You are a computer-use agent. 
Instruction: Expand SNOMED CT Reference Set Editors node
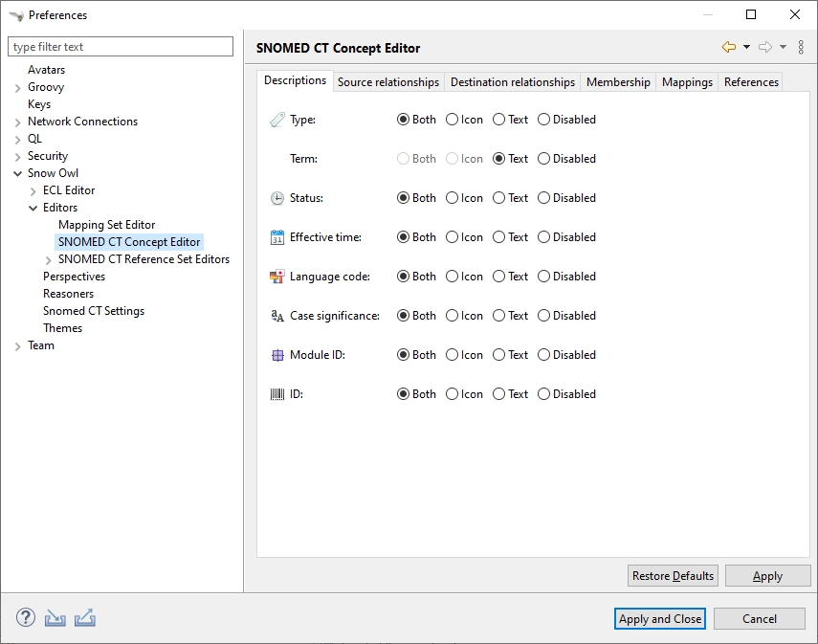pos(49,259)
